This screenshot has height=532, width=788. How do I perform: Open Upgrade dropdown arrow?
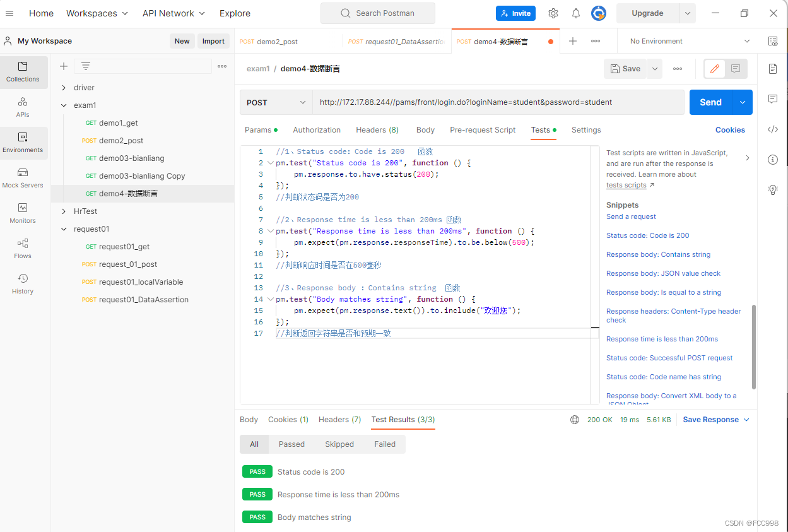687,13
